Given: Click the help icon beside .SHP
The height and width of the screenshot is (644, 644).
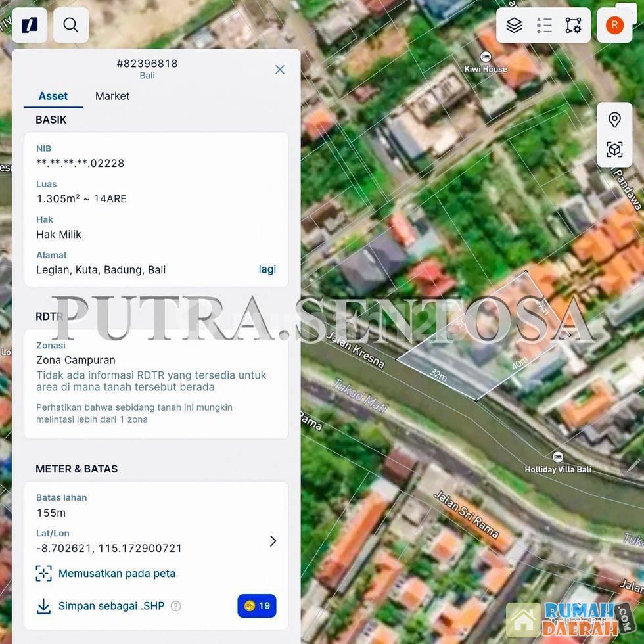Looking at the screenshot, I should click(x=175, y=606).
